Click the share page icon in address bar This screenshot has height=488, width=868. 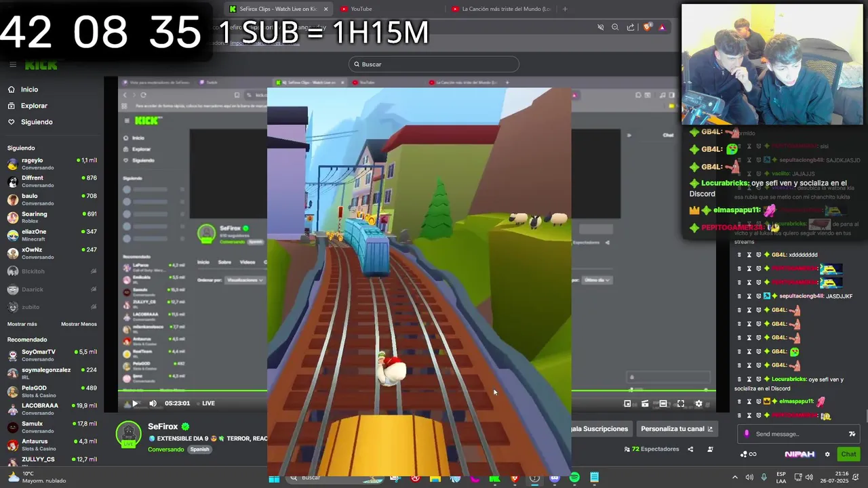point(631,27)
